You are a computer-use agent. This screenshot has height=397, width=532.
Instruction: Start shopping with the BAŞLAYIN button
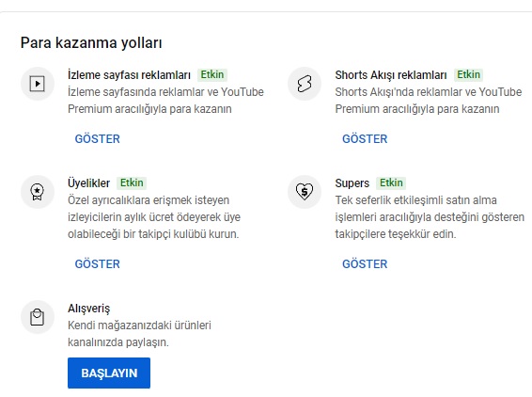[x=109, y=373]
